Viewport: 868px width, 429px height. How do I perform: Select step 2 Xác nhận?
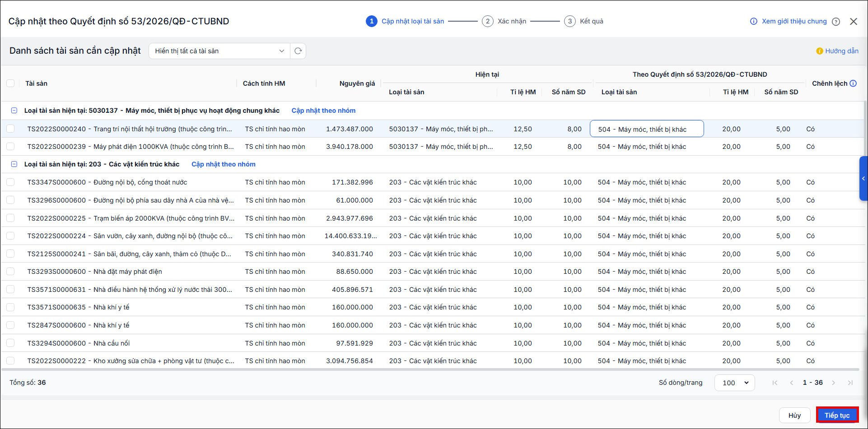tap(504, 21)
